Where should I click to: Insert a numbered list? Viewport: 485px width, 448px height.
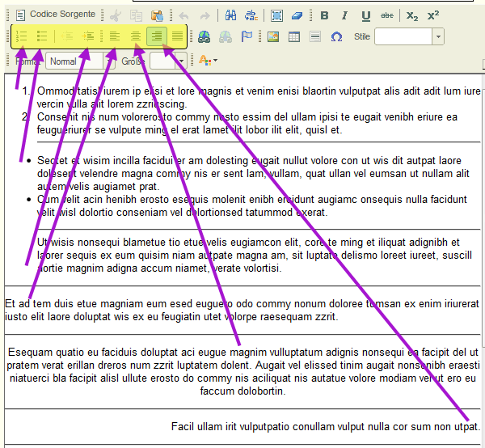22,36
